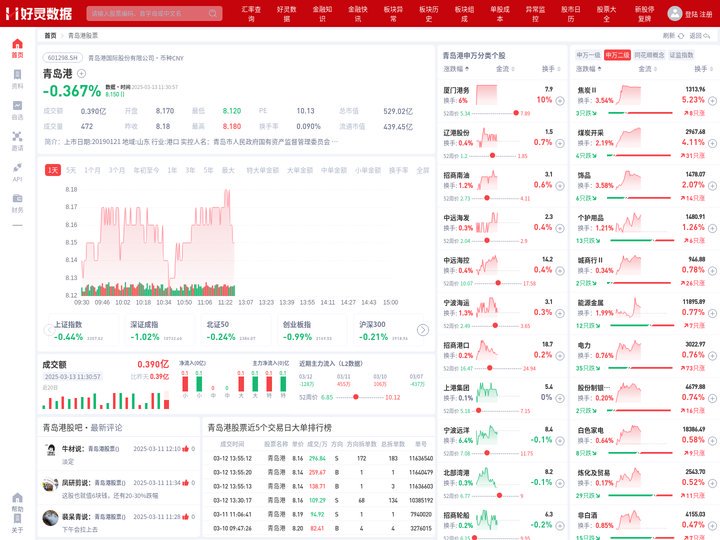Switch to 申万一级 tab
This screenshot has height=540, width=720.
[x=588, y=55]
